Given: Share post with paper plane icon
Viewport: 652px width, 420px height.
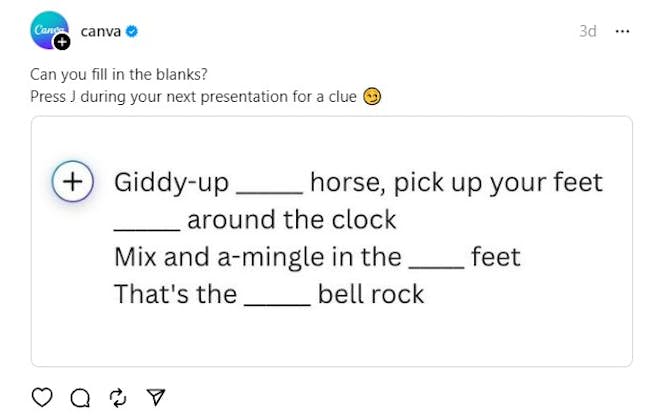Looking at the screenshot, I should (156, 397).
